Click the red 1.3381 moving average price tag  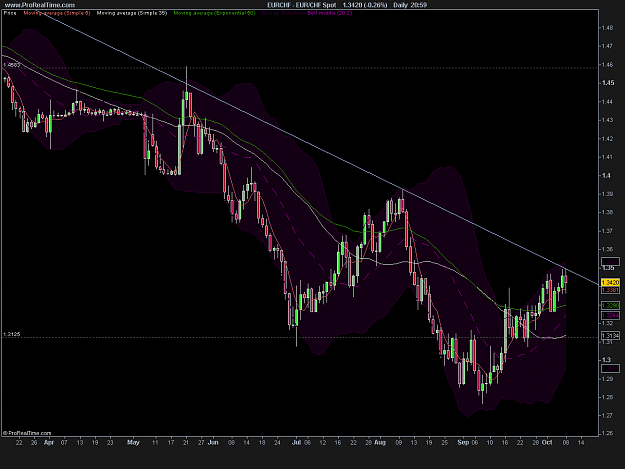point(610,290)
